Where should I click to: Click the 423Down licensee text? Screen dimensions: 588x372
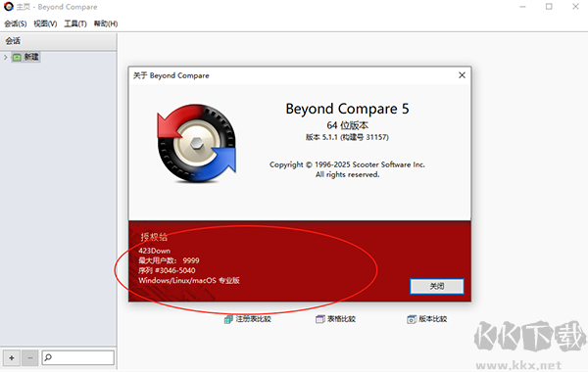point(154,251)
